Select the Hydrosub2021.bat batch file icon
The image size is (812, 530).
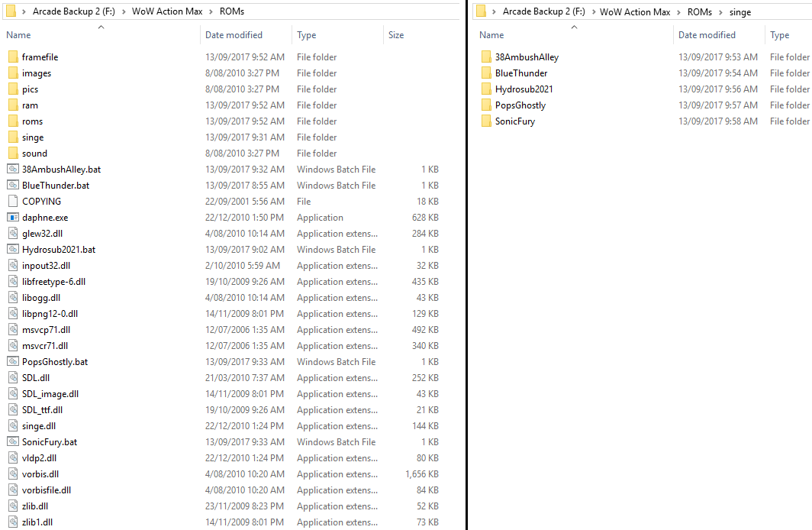point(13,249)
